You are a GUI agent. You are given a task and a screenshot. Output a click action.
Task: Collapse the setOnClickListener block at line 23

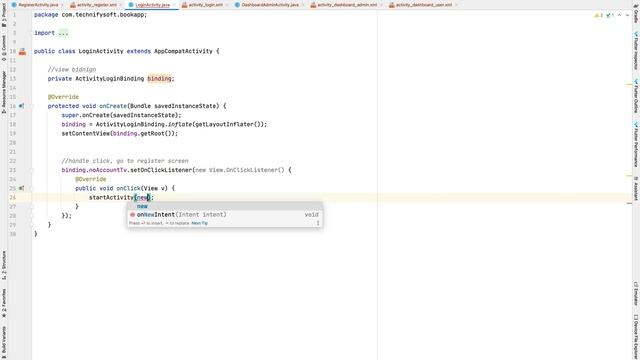coord(31,170)
